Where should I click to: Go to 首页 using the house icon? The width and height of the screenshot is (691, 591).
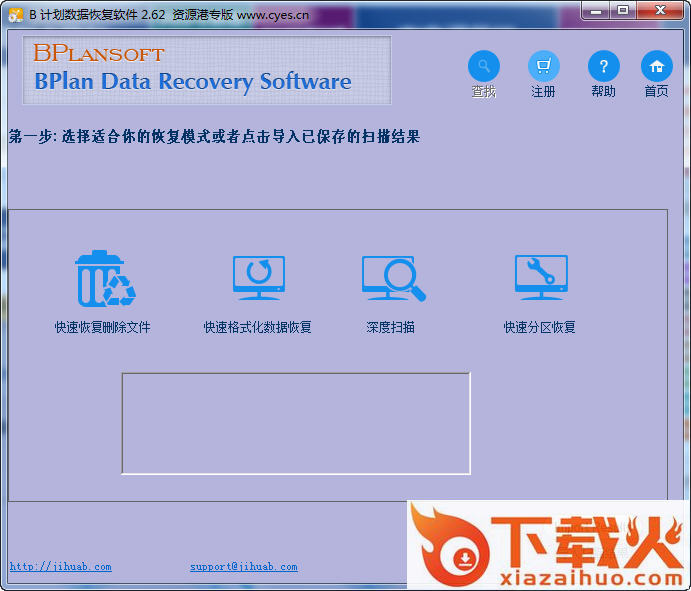point(656,67)
